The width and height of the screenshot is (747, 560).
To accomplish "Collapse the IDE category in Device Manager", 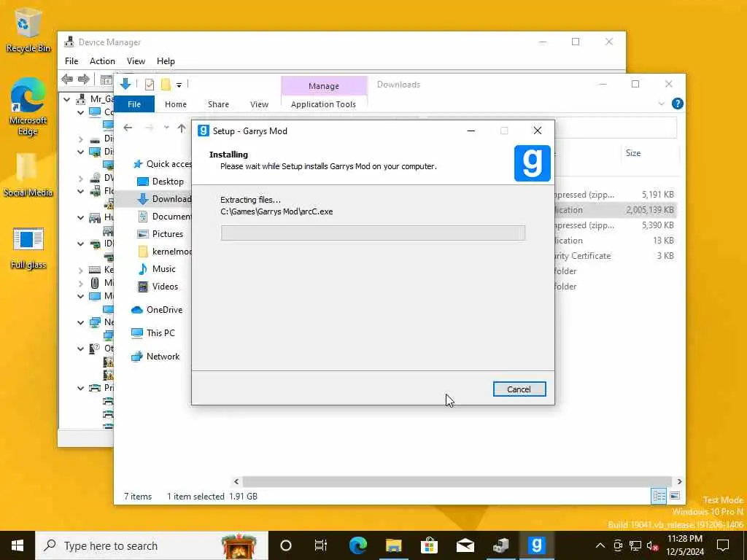I will pyautogui.click(x=80, y=244).
